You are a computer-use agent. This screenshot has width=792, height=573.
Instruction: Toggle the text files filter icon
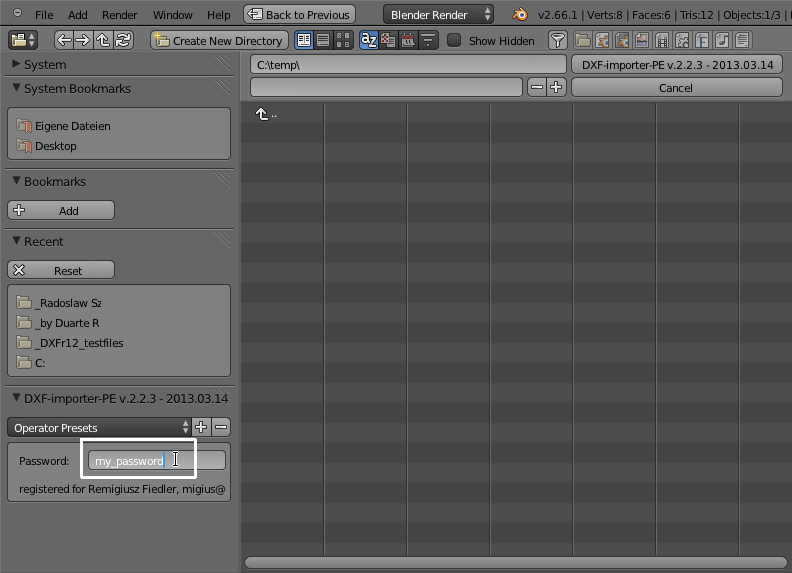742,40
